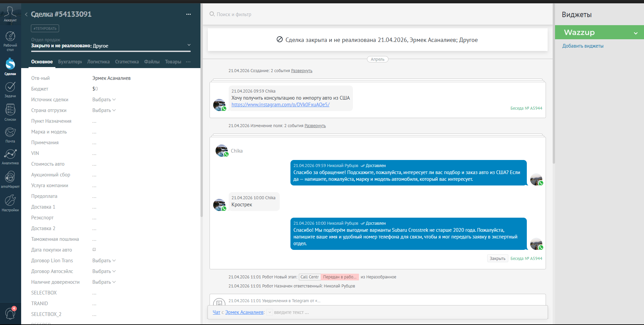Open chat recipient dropdown arrow

[x=270, y=312]
